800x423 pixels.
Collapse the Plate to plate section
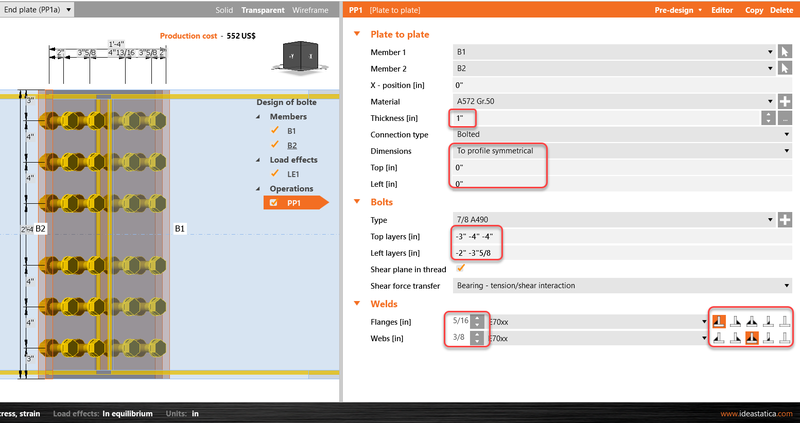(358, 34)
